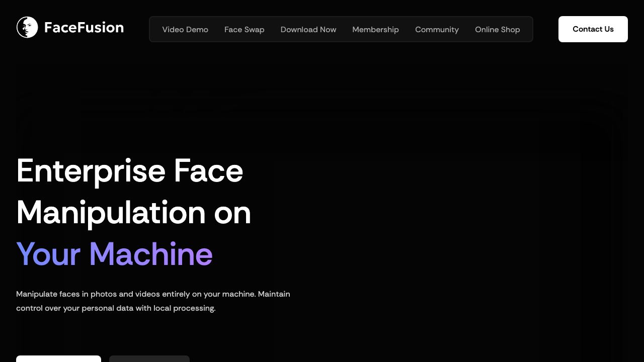
Task: Click the FaceFusion face logo icon
Action: click(27, 27)
